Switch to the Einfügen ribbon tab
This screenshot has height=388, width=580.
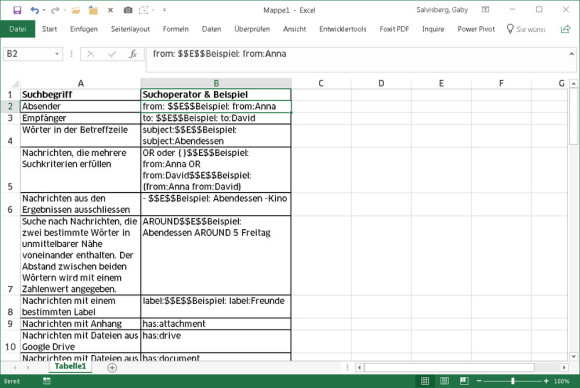(84, 29)
